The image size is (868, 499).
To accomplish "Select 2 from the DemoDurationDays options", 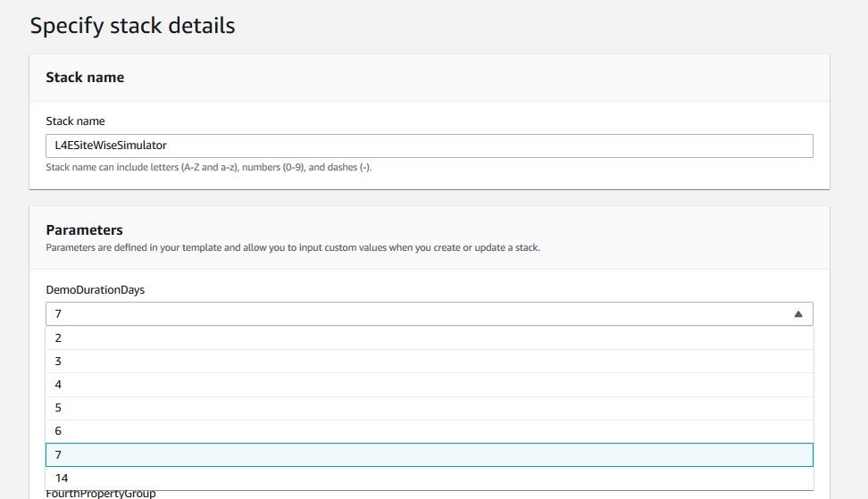I will [429, 337].
